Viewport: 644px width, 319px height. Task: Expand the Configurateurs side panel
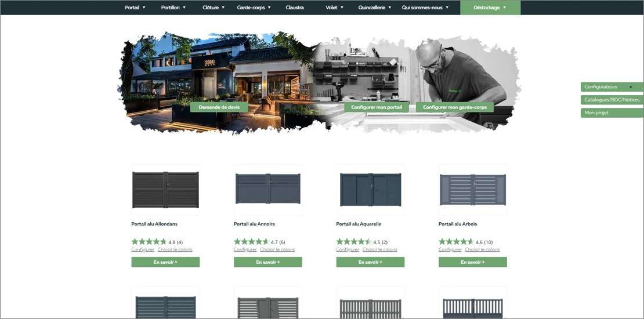point(612,87)
